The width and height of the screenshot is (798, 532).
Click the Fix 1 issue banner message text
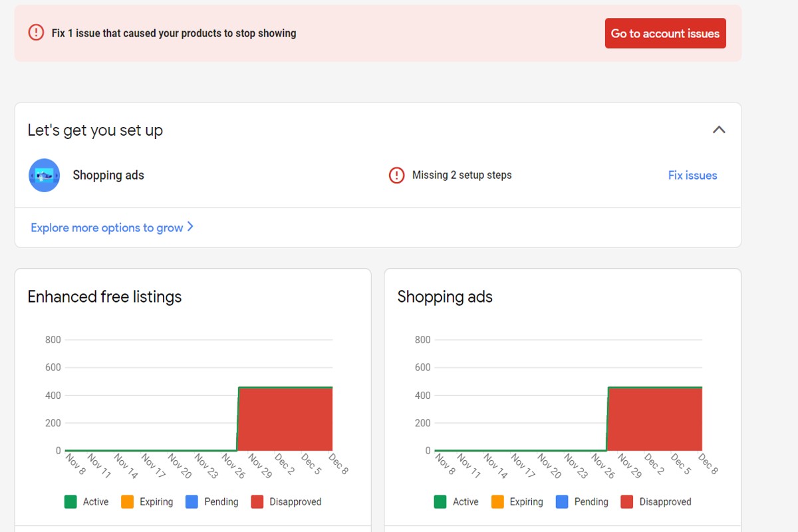174,33
